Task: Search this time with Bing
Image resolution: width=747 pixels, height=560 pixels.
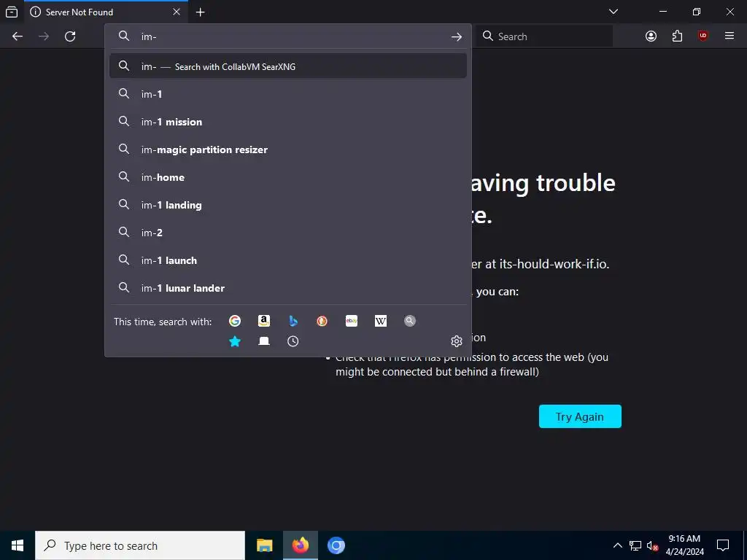Action: click(x=293, y=321)
